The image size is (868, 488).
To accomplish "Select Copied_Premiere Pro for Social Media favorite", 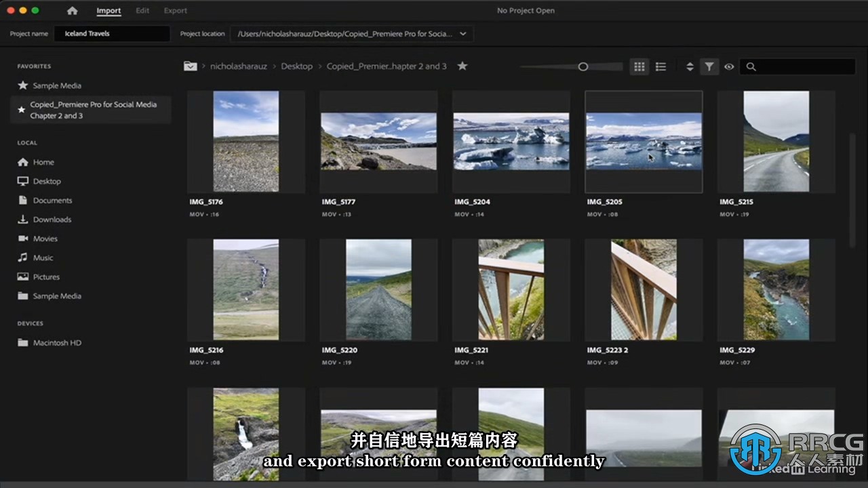I will (x=91, y=110).
